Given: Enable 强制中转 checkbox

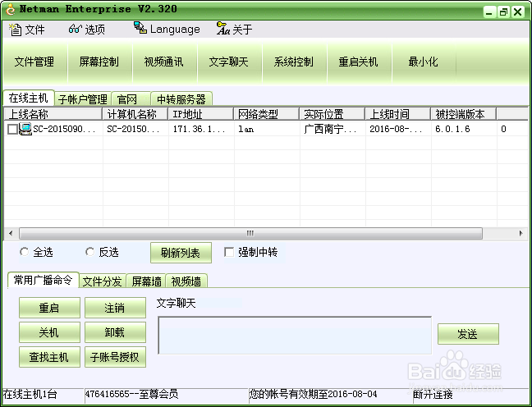Looking at the screenshot, I should tap(229, 252).
